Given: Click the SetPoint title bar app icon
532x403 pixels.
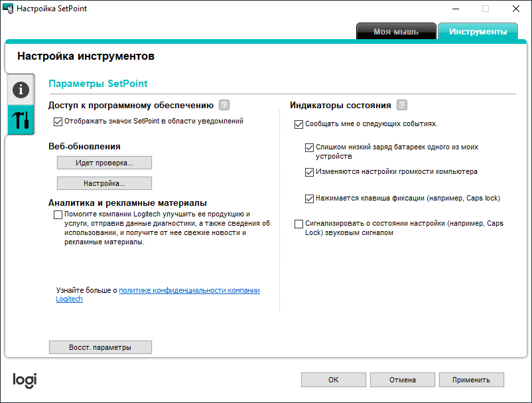Looking at the screenshot, I should (x=8, y=9).
